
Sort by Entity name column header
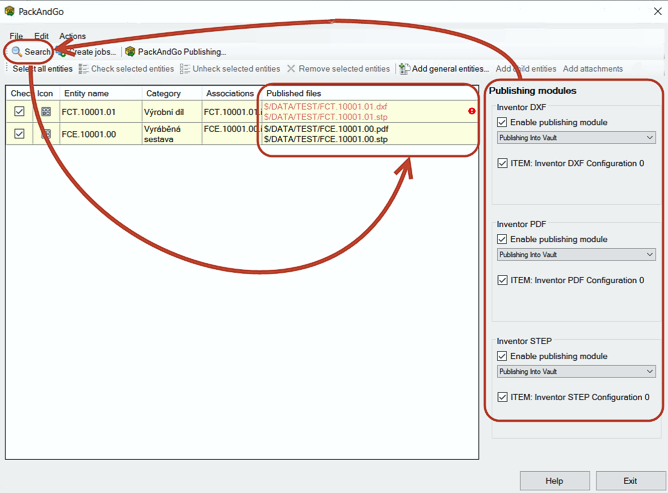tap(101, 93)
